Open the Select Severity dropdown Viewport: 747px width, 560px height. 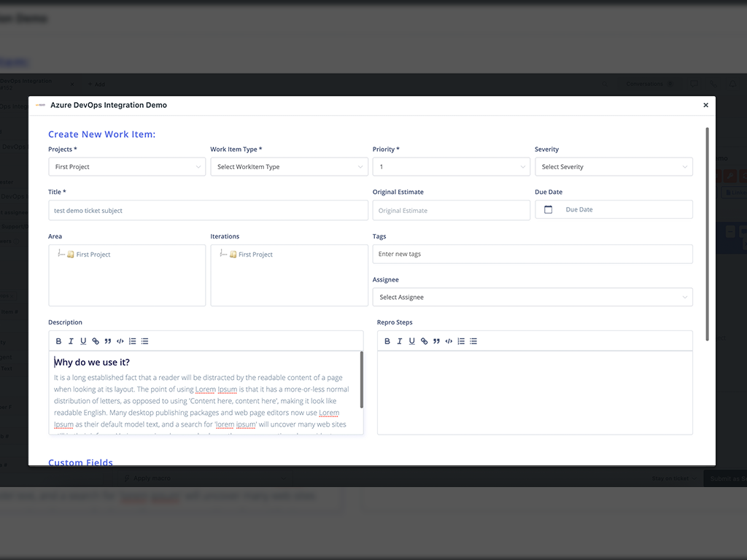(613, 166)
